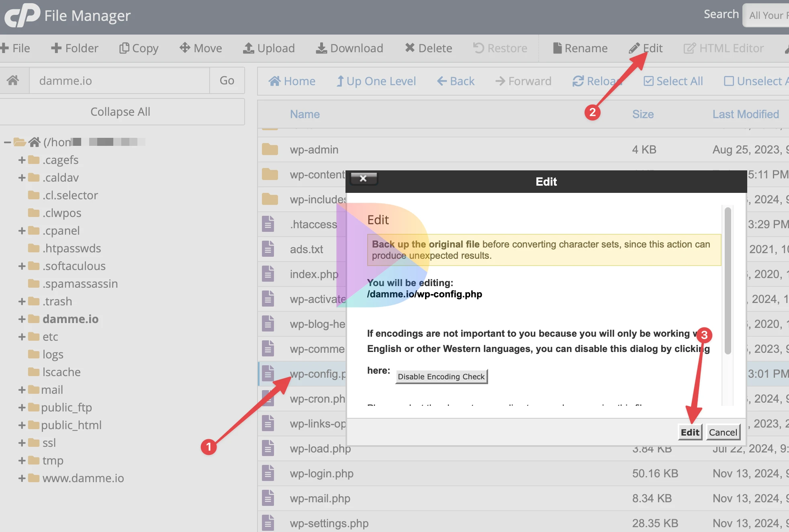The height and width of the screenshot is (532, 789).
Task: Click the Rename toolbar button
Action: point(580,48)
